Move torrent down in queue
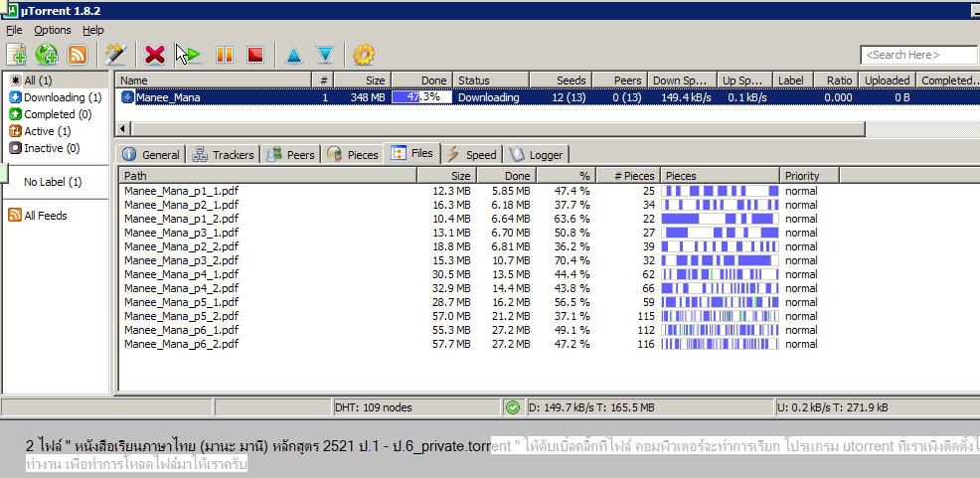Viewport: 980px width, 478px height. (x=324, y=55)
